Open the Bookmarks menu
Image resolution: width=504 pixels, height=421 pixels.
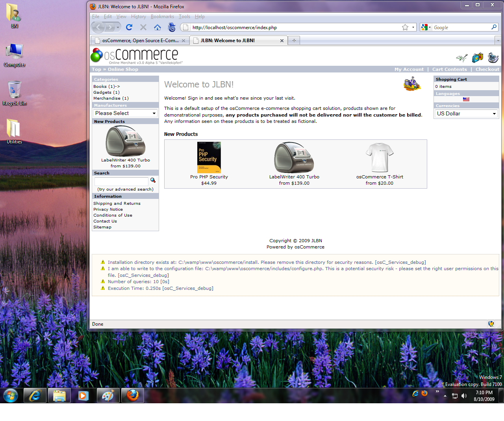tap(162, 17)
